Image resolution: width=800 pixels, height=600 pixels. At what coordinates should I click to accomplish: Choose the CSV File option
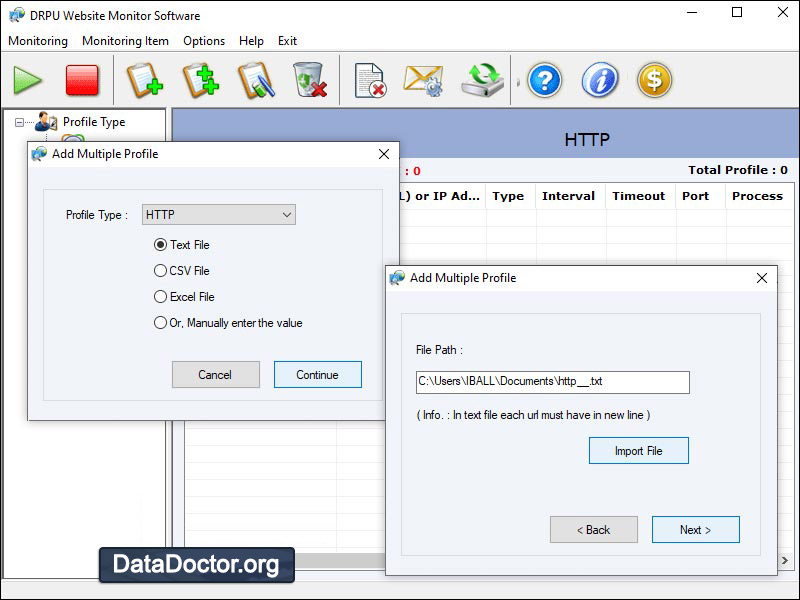click(159, 271)
